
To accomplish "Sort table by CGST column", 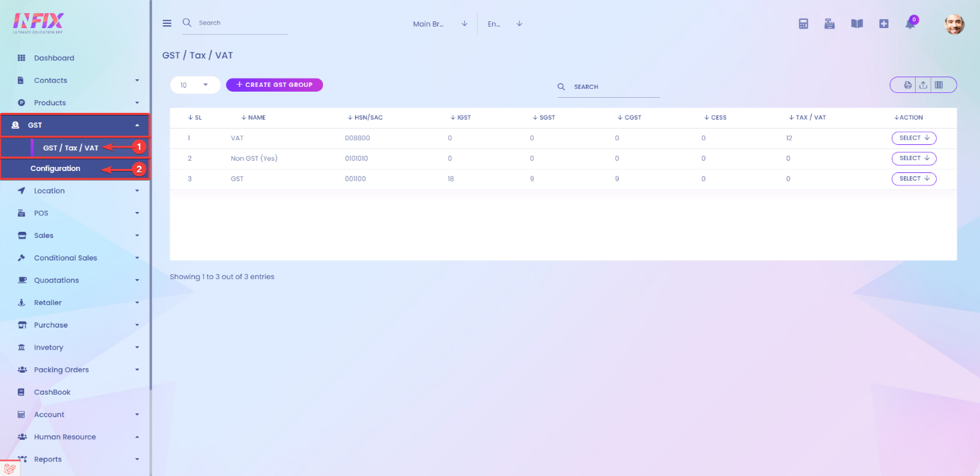I will coord(629,118).
